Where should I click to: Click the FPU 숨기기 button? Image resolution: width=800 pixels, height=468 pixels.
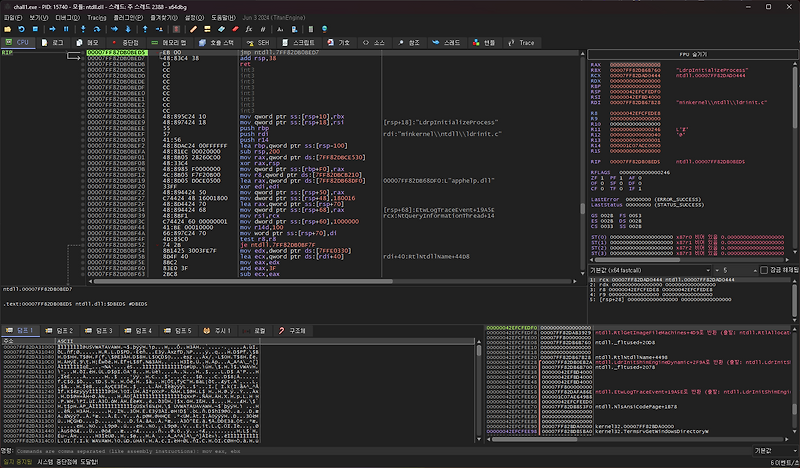tap(691, 52)
